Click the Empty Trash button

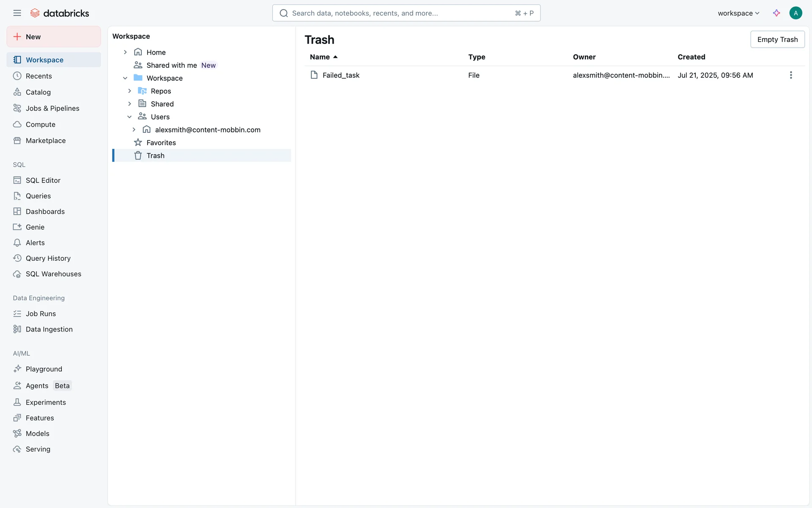click(x=777, y=39)
